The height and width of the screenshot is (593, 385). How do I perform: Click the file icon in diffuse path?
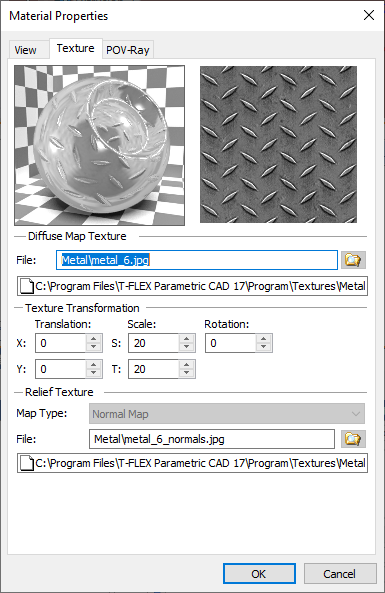click(26, 286)
